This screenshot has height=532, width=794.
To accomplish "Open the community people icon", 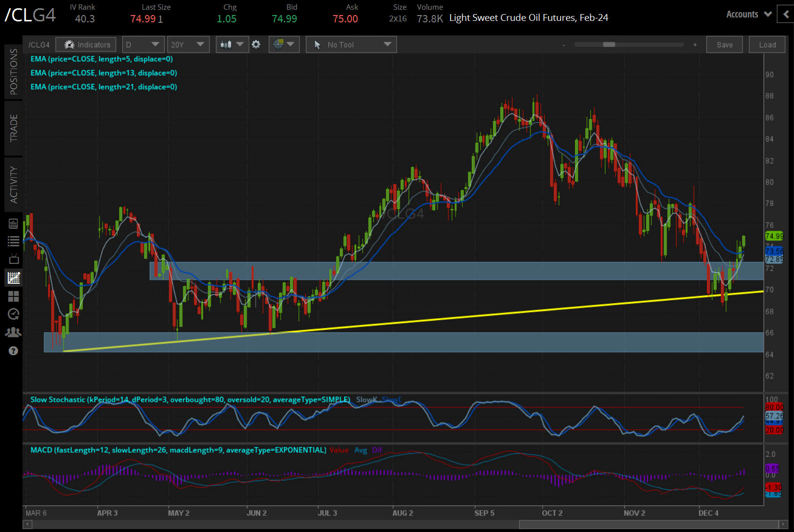I will 14,332.
